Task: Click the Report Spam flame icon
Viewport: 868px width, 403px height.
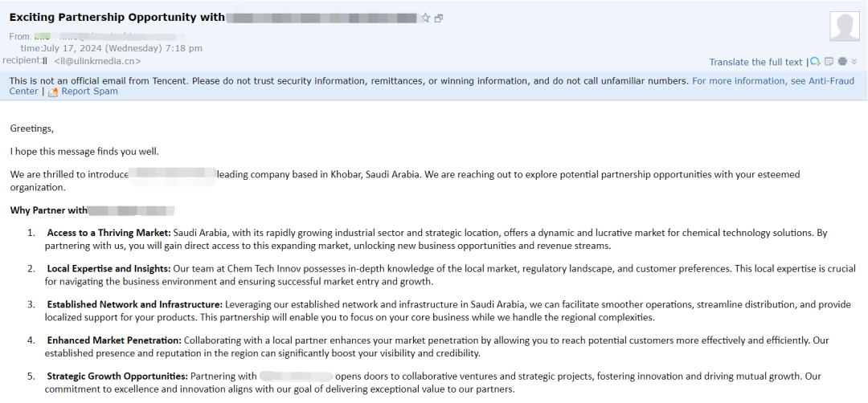Action: 53,92
